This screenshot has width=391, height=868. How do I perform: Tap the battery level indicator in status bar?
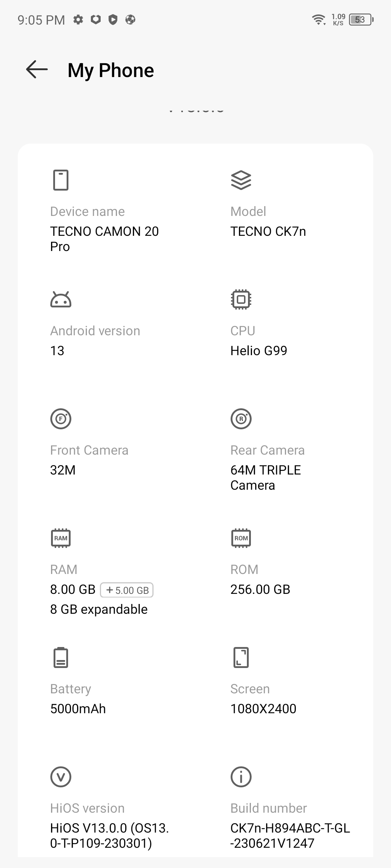click(x=361, y=20)
